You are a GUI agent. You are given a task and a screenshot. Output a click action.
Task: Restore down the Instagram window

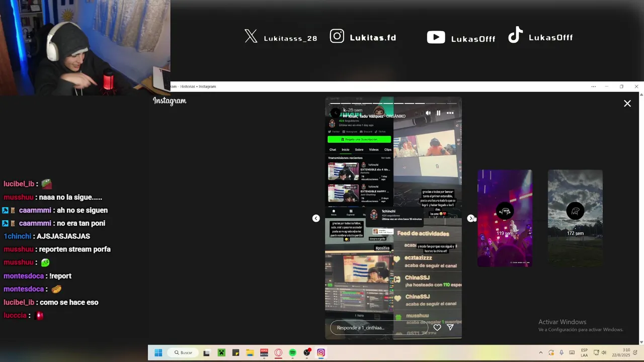click(621, 86)
